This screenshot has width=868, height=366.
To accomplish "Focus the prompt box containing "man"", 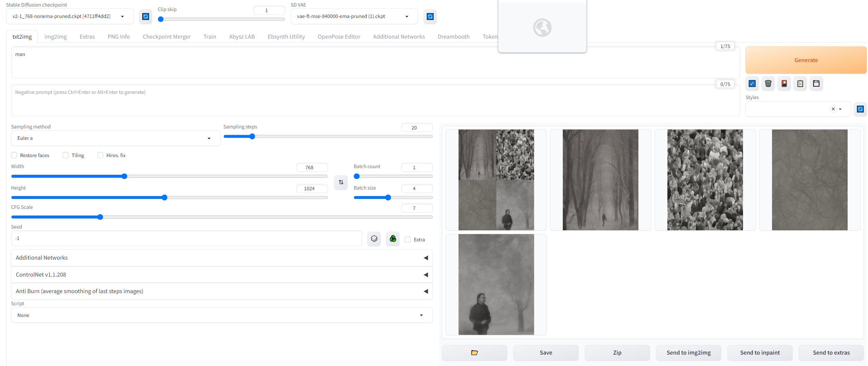I will click(x=376, y=62).
